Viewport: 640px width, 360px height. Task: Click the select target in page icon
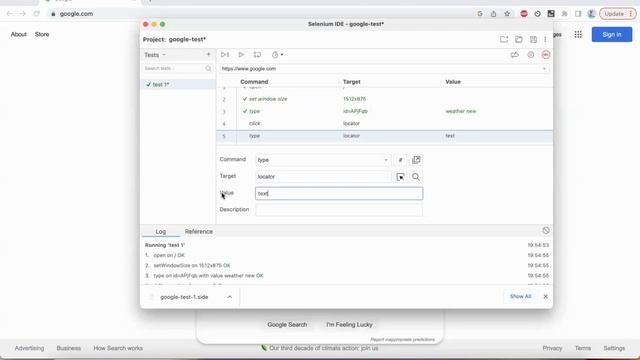pos(400,177)
